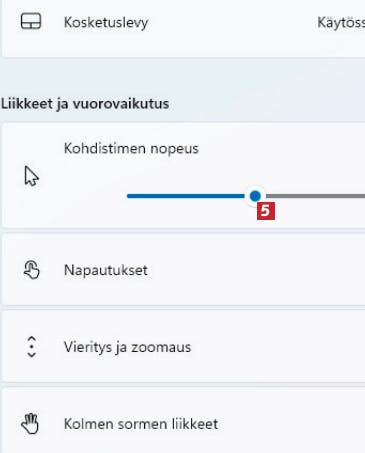This screenshot has height=453, width=365.
Task: Click the red number 5 badge
Action: pos(266,211)
